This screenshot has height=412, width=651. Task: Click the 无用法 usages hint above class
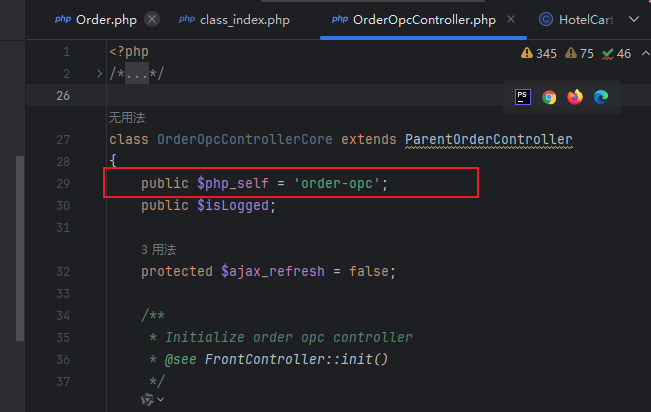pos(127,118)
